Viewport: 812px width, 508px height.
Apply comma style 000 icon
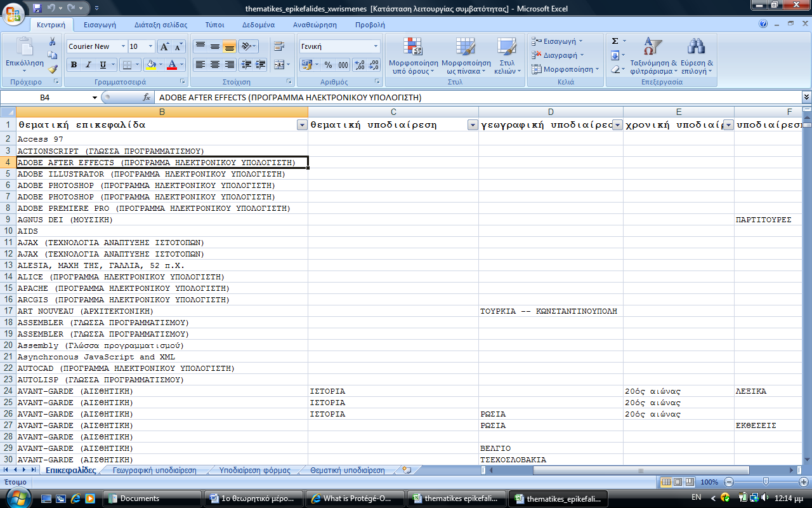pos(343,65)
